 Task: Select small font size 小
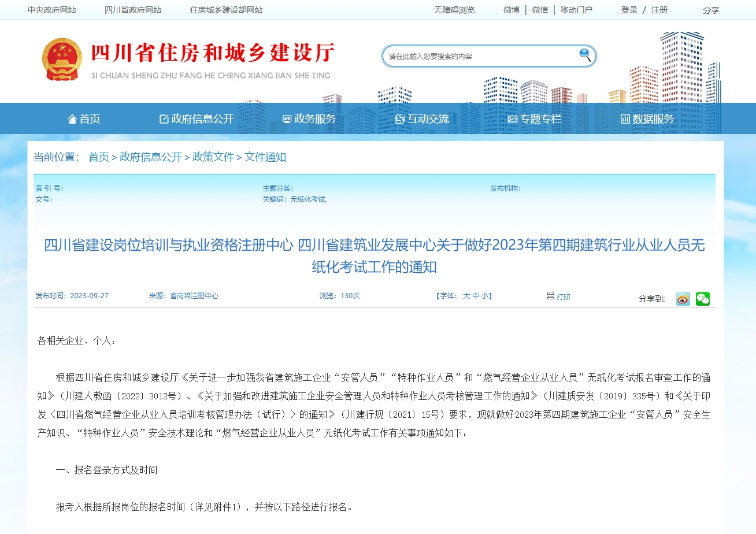pyautogui.click(x=486, y=296)
